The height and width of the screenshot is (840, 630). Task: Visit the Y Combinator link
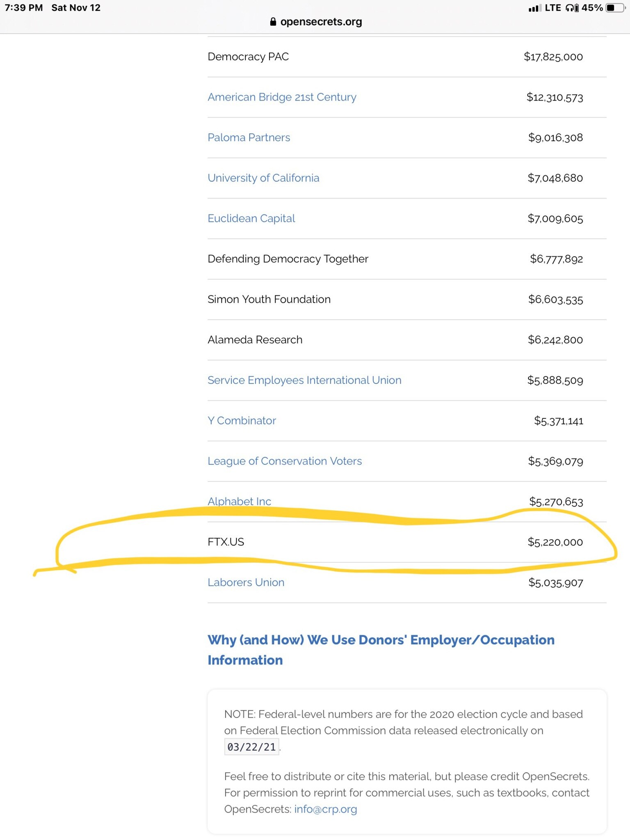pos(242,420)
